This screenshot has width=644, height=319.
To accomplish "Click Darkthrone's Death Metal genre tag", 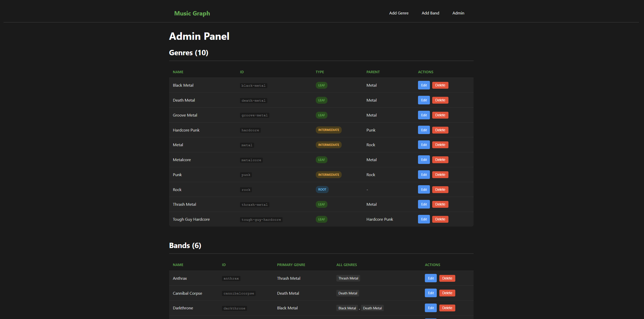I will coord(372,308).
